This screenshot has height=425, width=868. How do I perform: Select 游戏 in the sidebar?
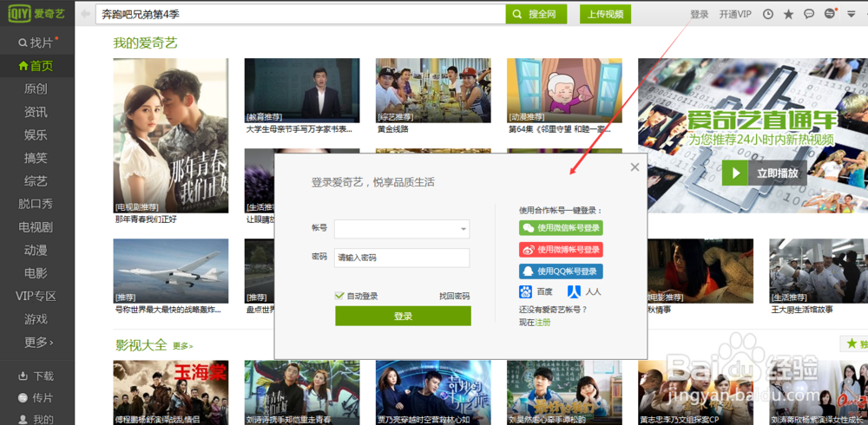tap(37, 319)
